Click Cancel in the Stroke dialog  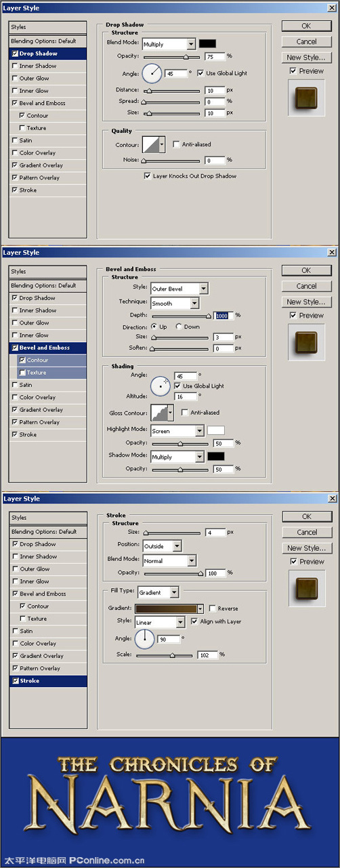coord(307,532)
